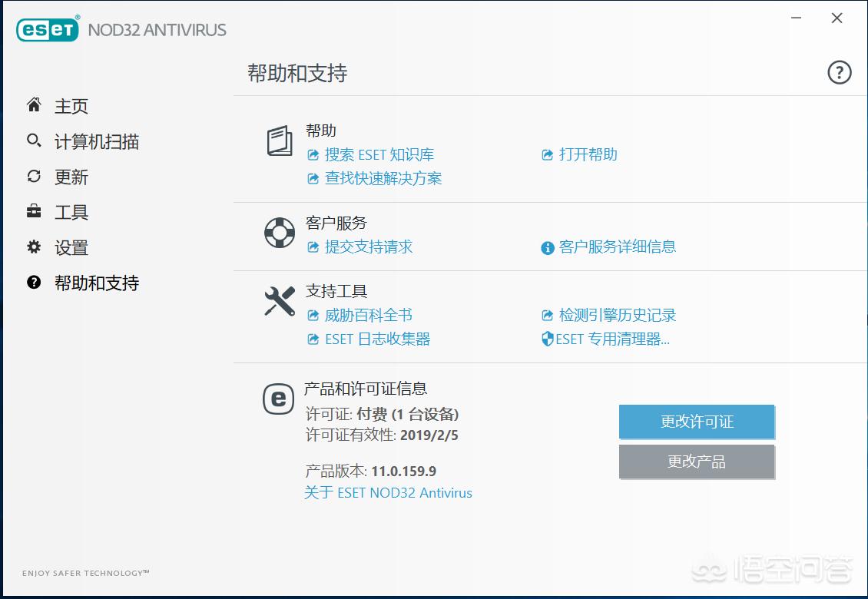Click the question mark icon beside 帮助和支持
The height and width of the screenshot is (599, 868).
[x=34, y=283]
